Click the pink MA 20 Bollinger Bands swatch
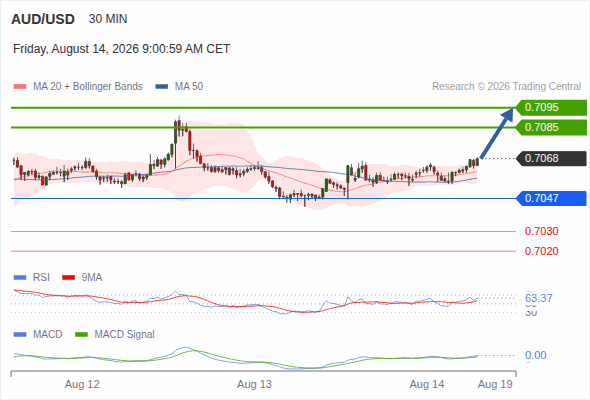This screenshot has width=590, height=400. click(x=20, y=87)
